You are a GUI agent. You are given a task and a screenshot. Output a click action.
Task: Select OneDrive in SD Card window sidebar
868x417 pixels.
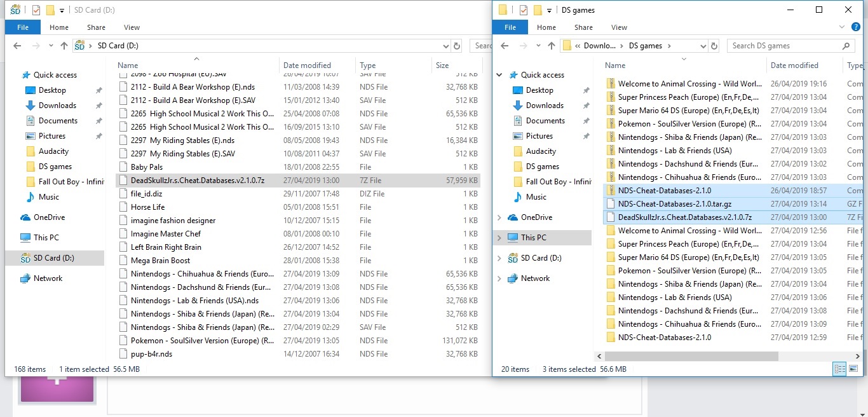tap(49, 217)
